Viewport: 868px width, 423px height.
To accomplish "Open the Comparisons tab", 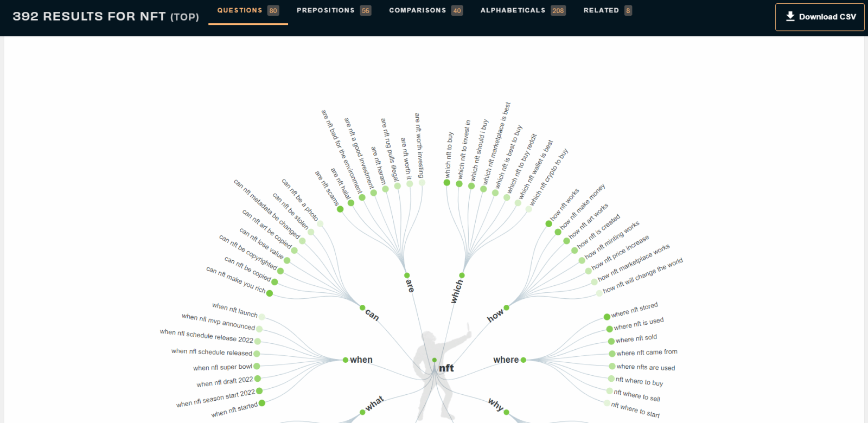I will [x=425, y=10].
